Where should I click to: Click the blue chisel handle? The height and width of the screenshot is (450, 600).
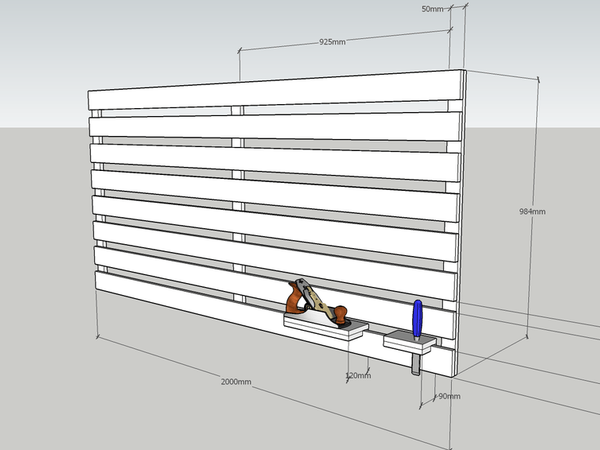[417, 318]
